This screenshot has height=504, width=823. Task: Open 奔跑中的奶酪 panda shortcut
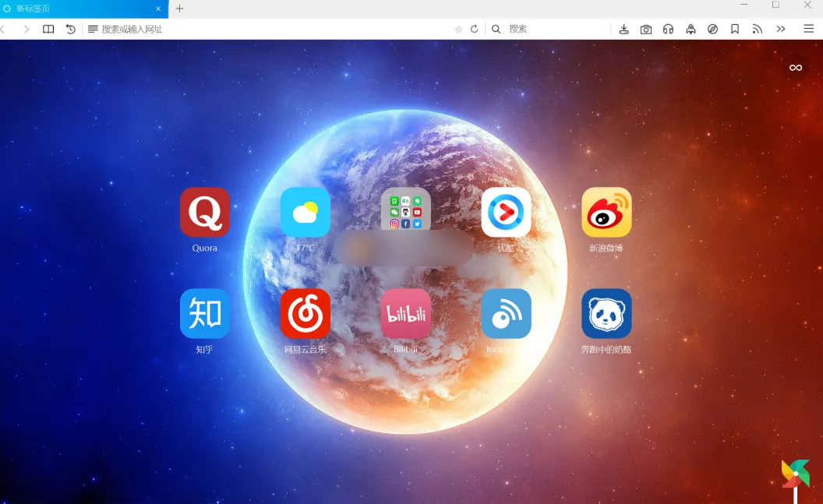606,312
